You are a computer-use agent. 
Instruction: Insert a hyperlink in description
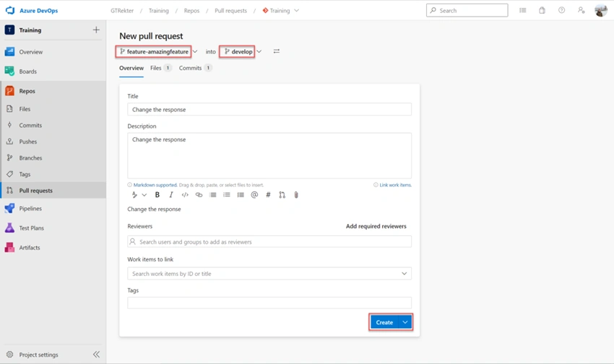(x=199, y=195)
